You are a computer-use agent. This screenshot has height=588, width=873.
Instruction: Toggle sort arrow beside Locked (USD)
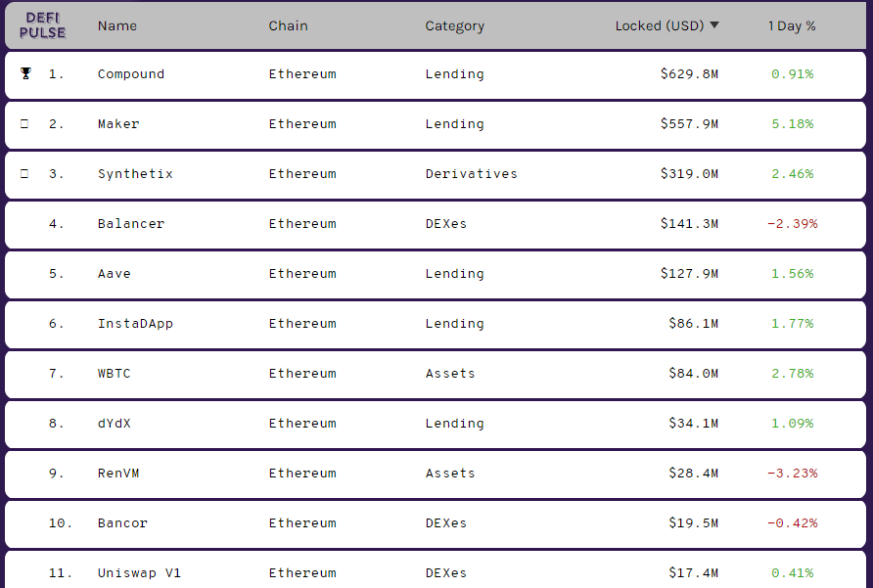coord(714,25)
